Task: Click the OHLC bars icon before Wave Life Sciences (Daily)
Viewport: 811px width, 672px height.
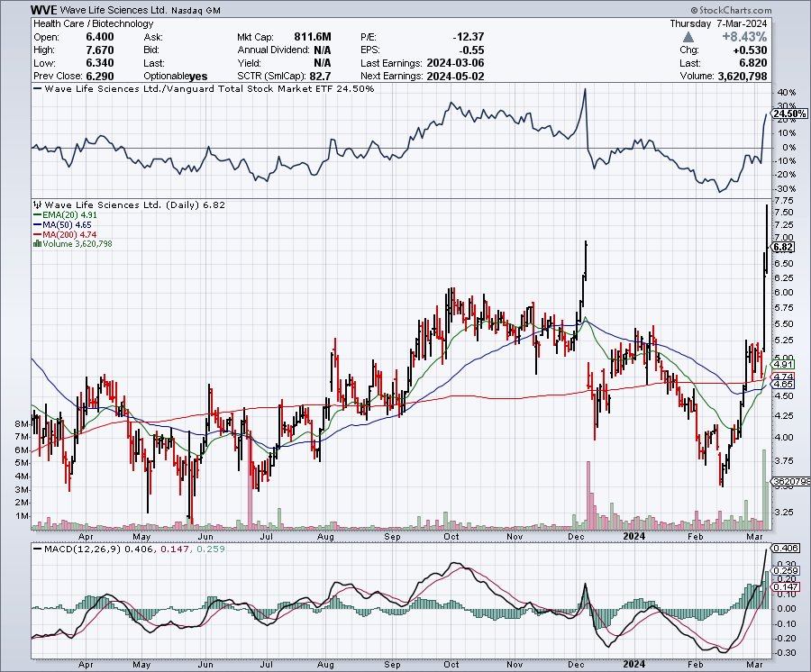Action: coord(36,204)
